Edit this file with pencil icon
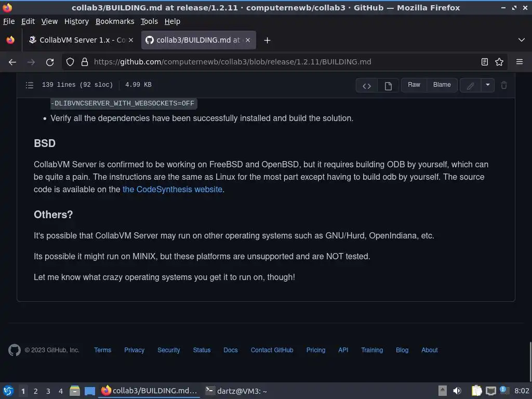Viewport: 532px width, 399px height. tap(470, 86)
